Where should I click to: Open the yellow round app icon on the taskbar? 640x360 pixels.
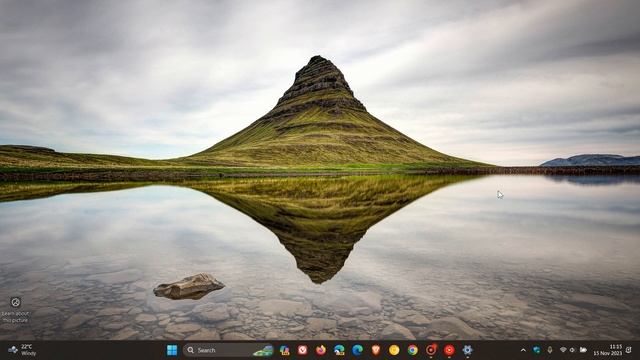tap(394, 350)
